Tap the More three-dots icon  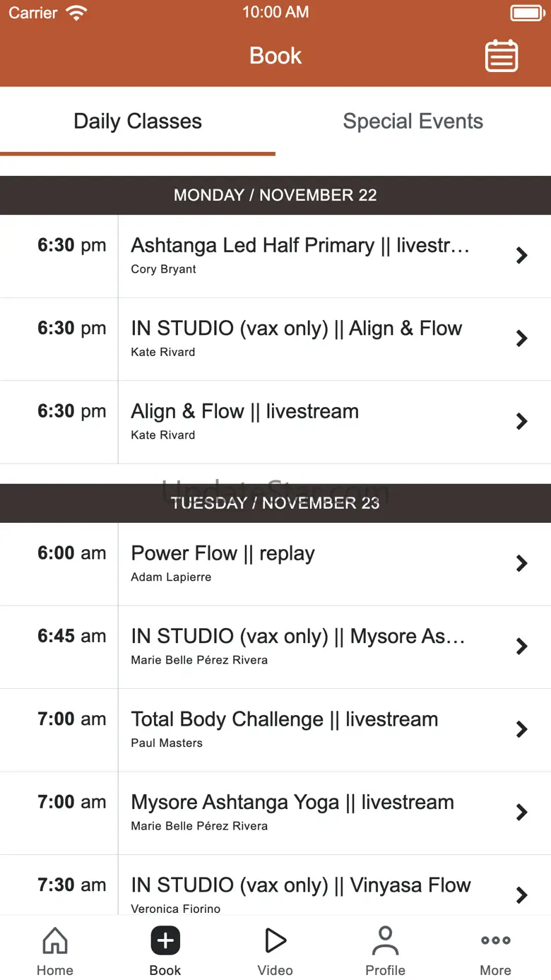[x=495, y=941]
